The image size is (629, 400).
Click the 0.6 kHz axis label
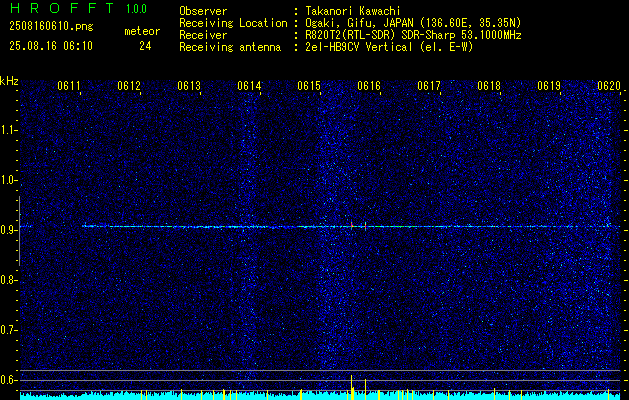[9, 380]
